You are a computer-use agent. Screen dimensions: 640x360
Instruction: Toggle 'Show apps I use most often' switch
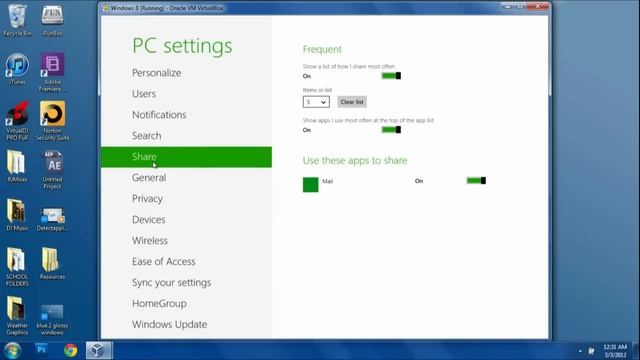391,130
